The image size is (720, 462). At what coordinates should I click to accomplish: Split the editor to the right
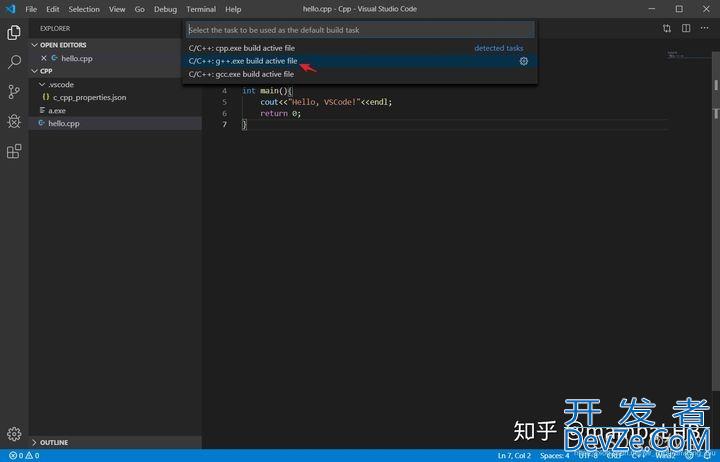[686, 28]
